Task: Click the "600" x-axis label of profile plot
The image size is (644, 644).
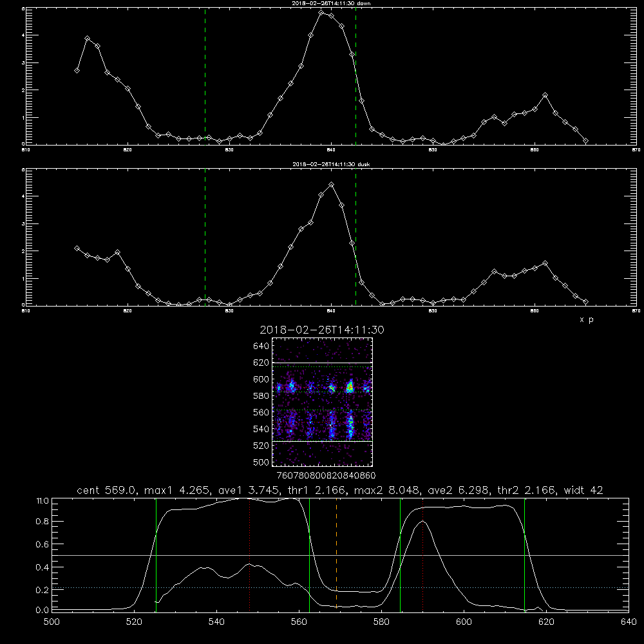Action: coord(464,622)
